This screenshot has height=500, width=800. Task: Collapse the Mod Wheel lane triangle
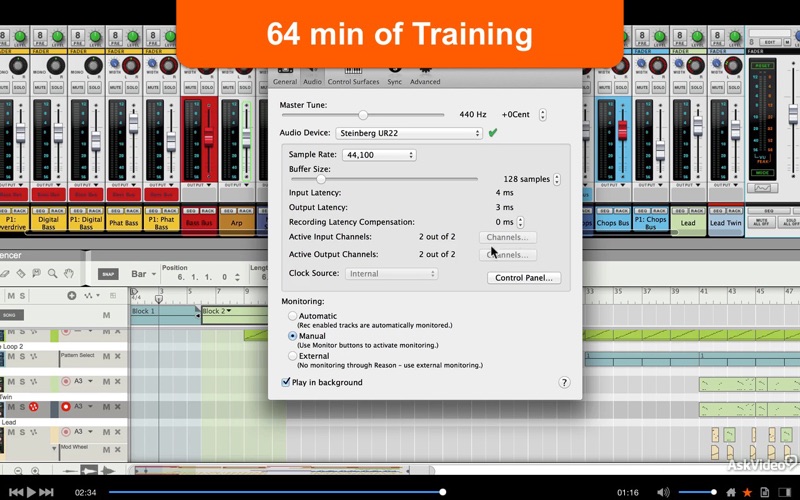[x=55, y=448]
